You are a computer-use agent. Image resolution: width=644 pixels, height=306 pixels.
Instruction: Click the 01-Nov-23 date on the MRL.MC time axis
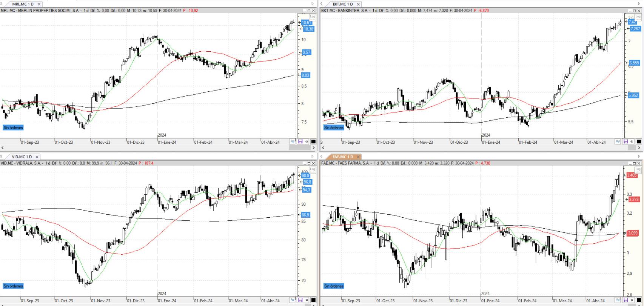(x=101, y=142)
